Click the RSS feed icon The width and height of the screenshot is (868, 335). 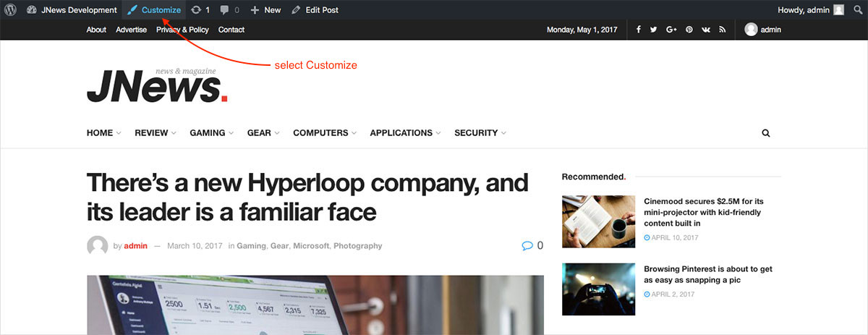tap(722, 30)
